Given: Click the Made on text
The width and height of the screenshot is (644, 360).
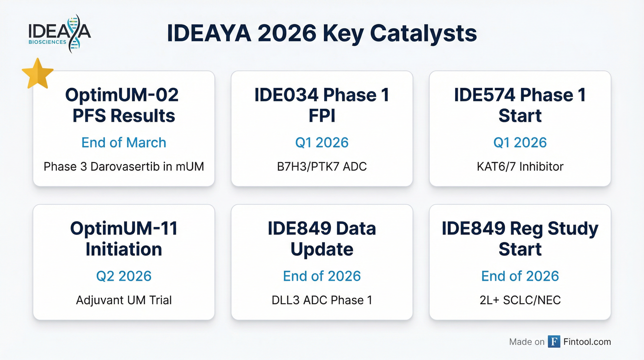Looking at the screenshot, I should coord(527,342).
